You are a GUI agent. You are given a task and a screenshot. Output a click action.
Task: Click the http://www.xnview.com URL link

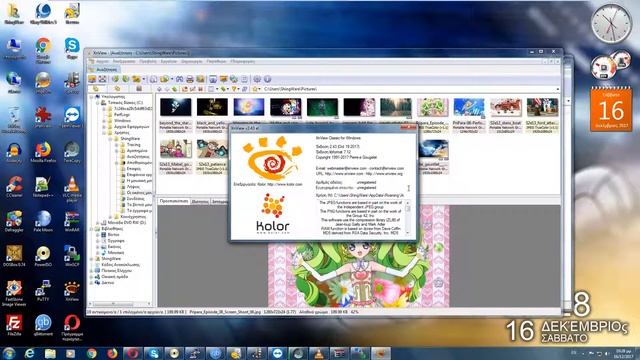344,173
